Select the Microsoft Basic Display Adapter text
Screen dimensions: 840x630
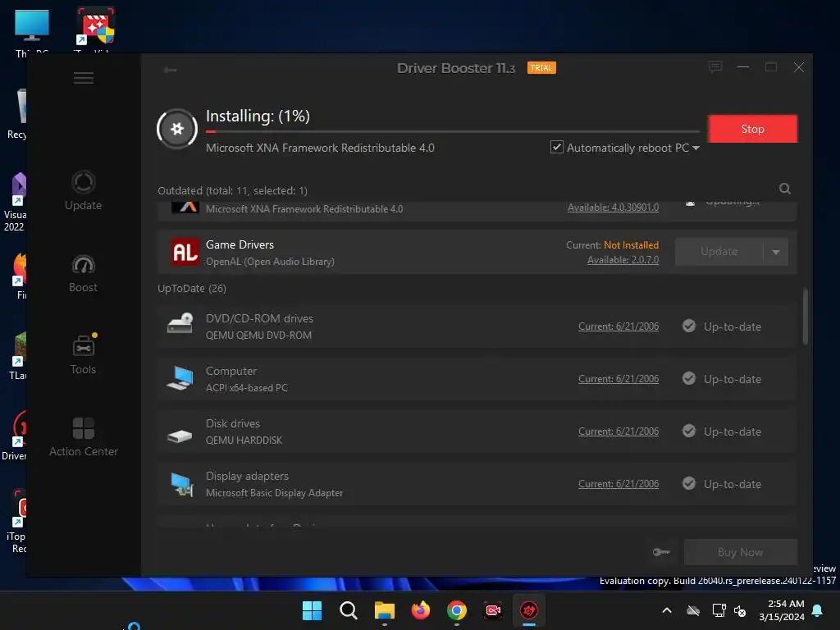coord(274,493)
